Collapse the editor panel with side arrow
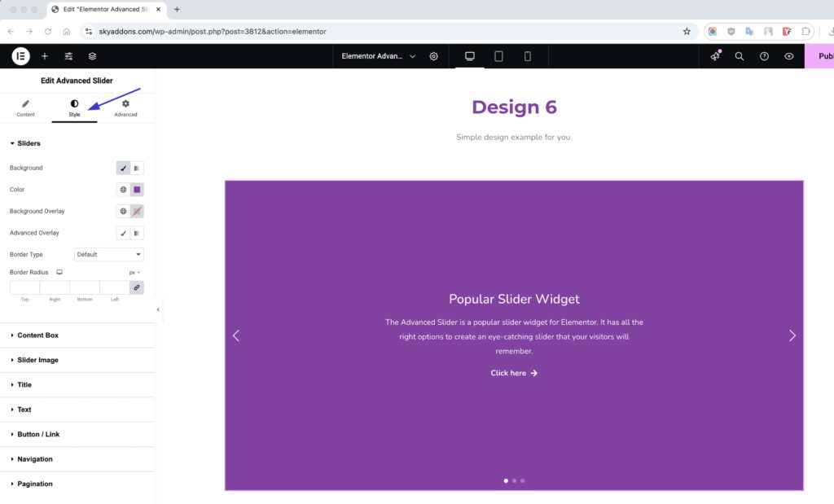Screen dimensions: 834x504 [x=158, y=309]
